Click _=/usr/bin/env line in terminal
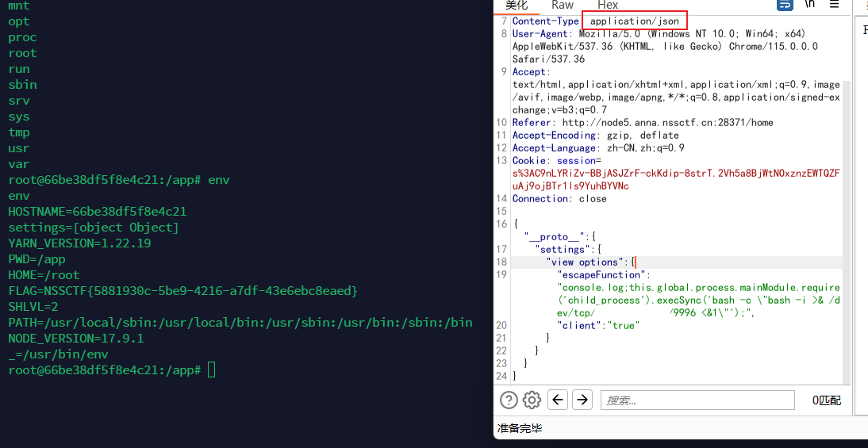Screen dimensions: 868x448 tap(58, 354)
